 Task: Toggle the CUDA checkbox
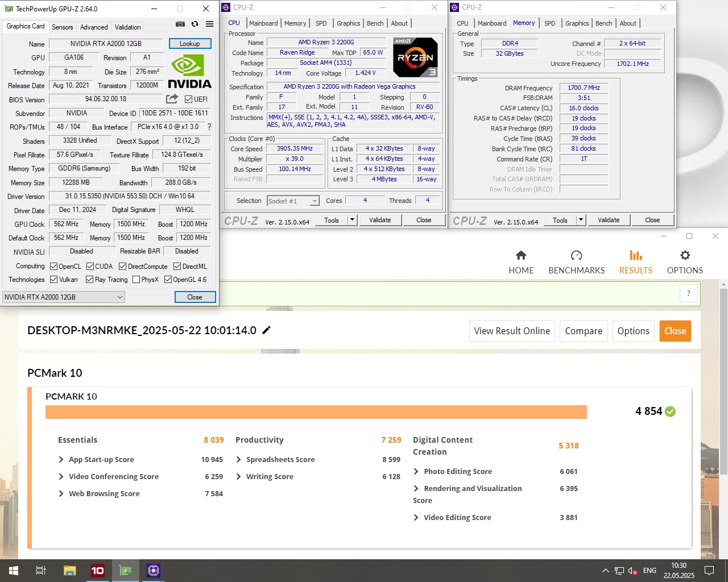90,266
